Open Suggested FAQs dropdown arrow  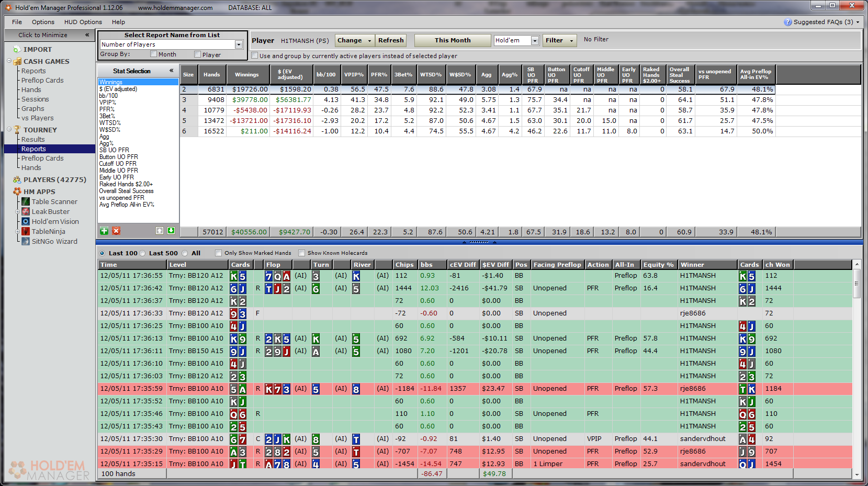[x=858, y=22]
